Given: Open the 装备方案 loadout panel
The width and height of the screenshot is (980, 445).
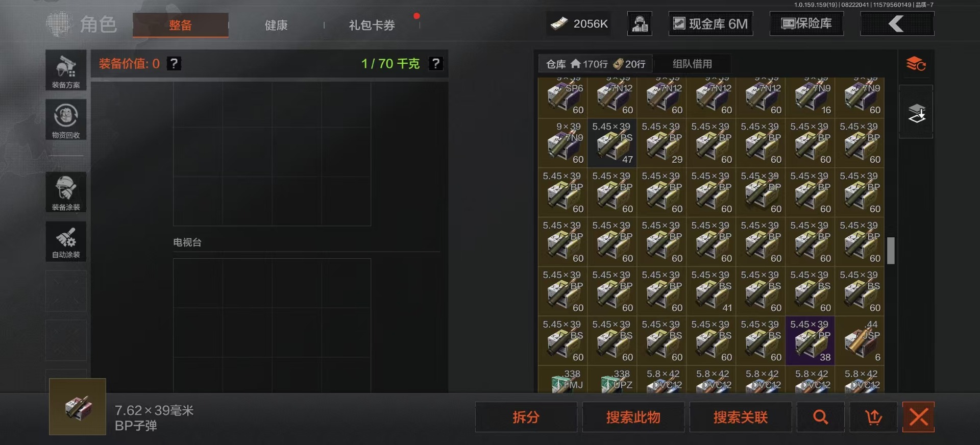Looking at the screenshot, I should pos(66,70).
